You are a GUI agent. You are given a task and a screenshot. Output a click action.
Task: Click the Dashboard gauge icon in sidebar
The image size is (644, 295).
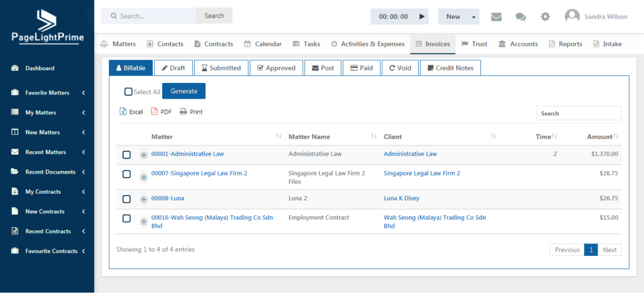point(15,68)
